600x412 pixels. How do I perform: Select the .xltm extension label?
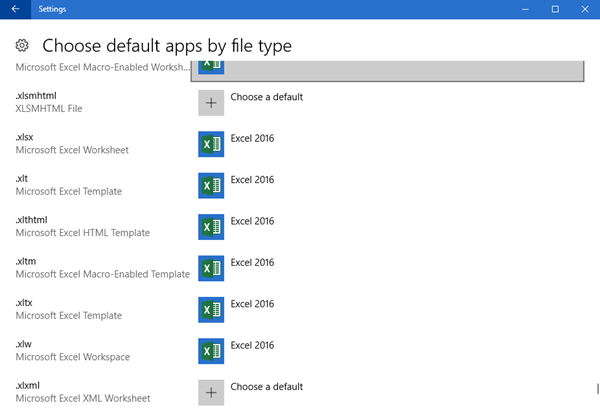click(x=26, y=261)
